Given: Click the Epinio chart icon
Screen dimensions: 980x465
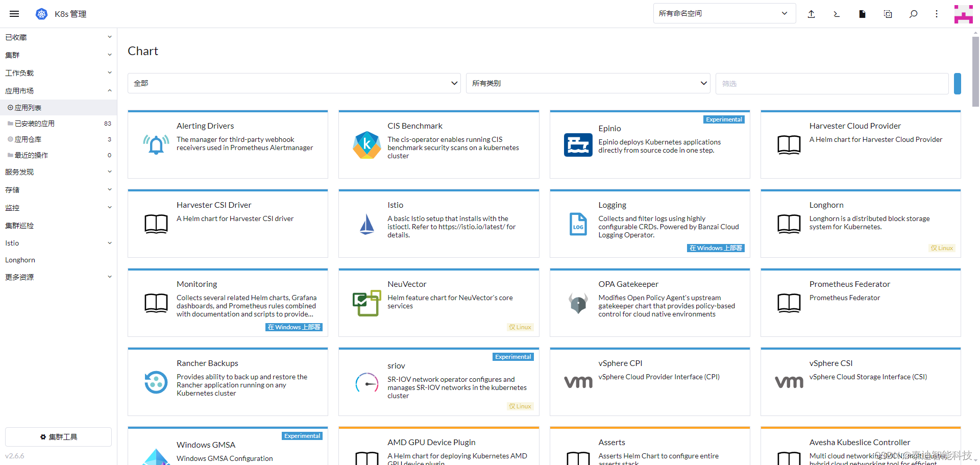Looking at the screenshot, I should pos(578,145).
